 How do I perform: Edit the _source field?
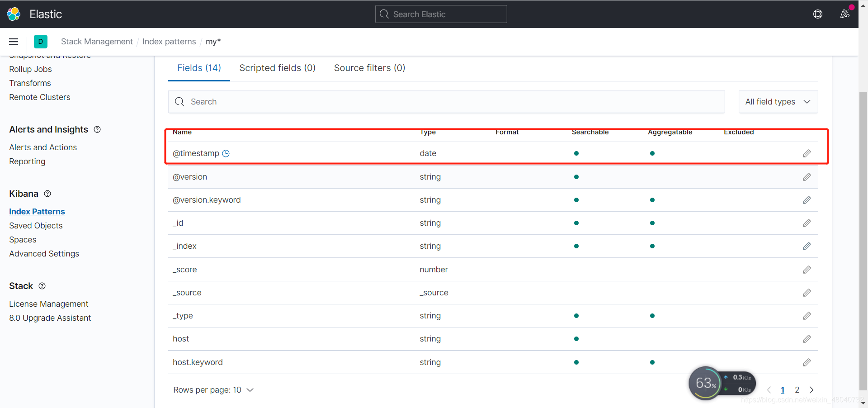[x=807, y=293]
